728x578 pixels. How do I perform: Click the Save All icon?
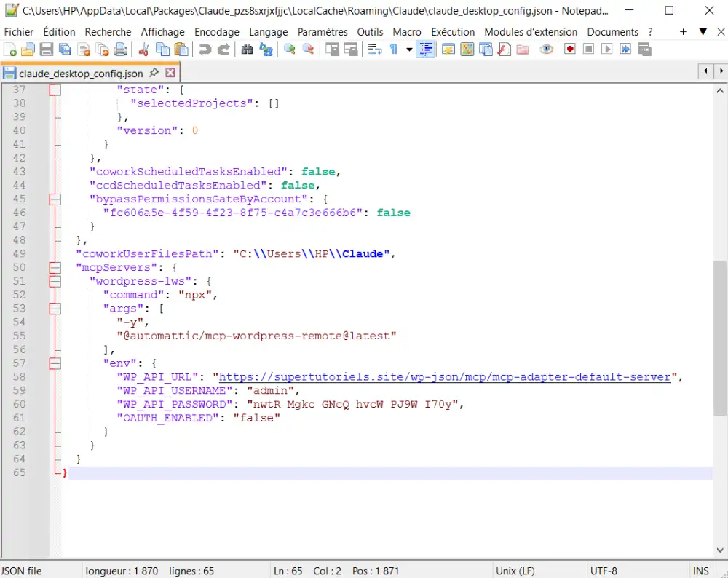tap(65, 50)
